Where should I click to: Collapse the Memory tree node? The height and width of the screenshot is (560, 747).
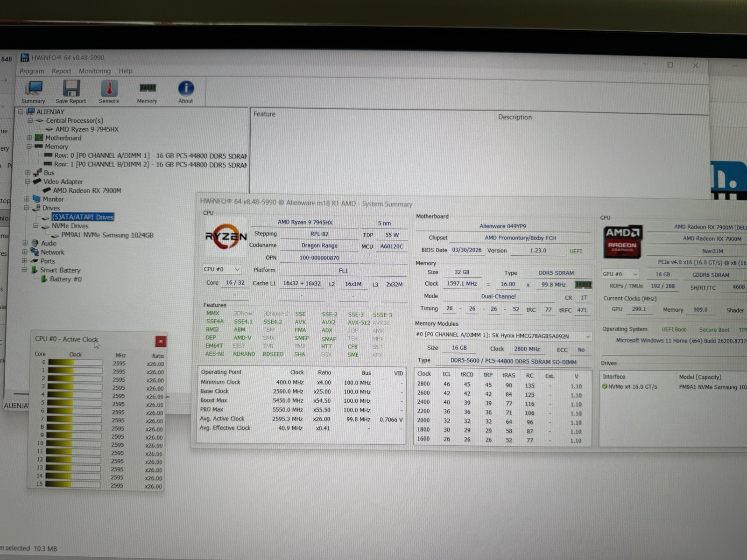29,147
